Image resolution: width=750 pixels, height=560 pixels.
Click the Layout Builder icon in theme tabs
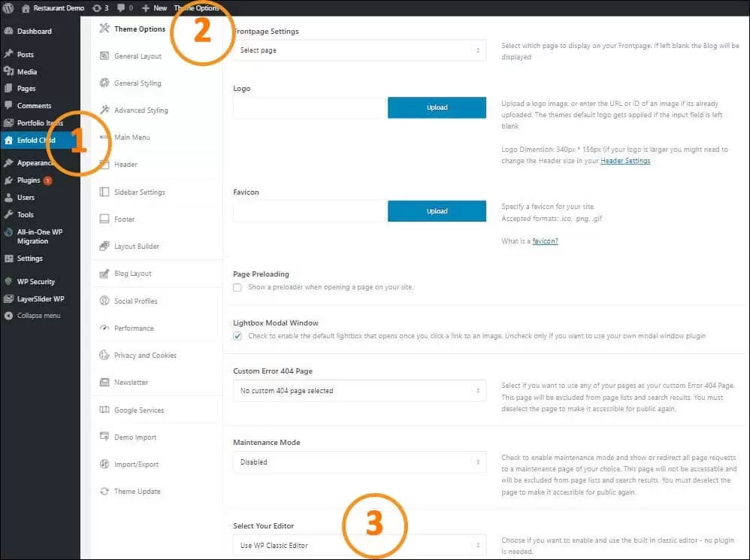(105, 247)
